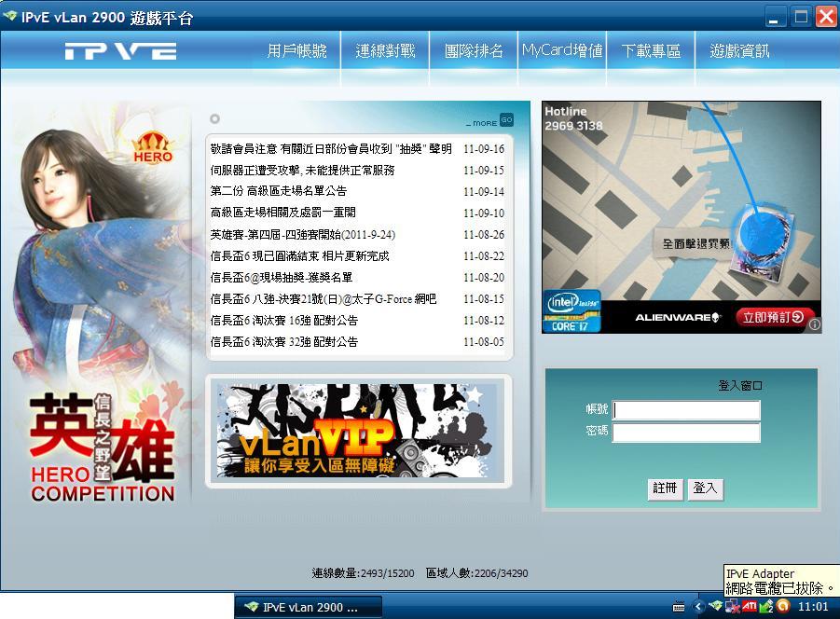Open the on-screen keyboard tray icon
Image resolution: width=840 pixels, height=619 pixels.
click(x=680, y=607)
